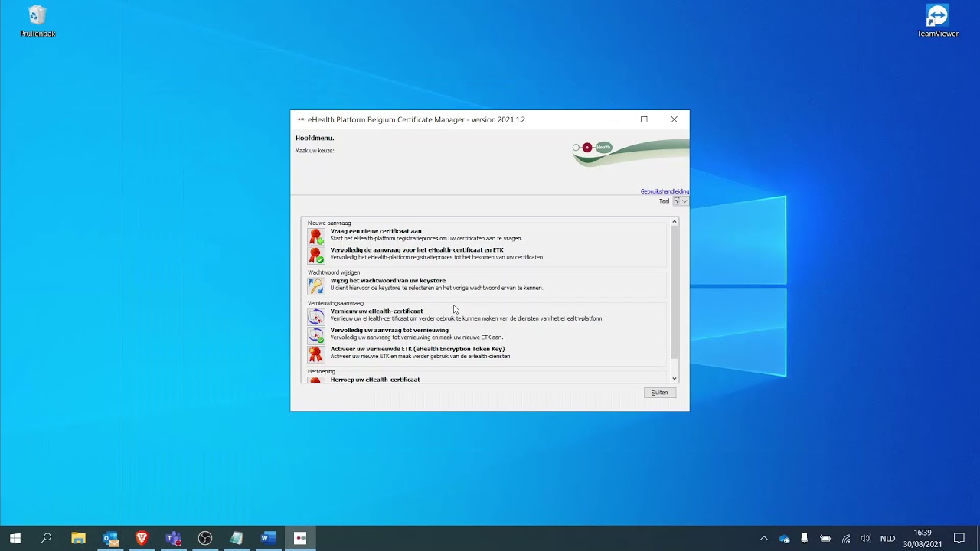Open the notification center icon
The image size is (980, 551).
(959, 539)
